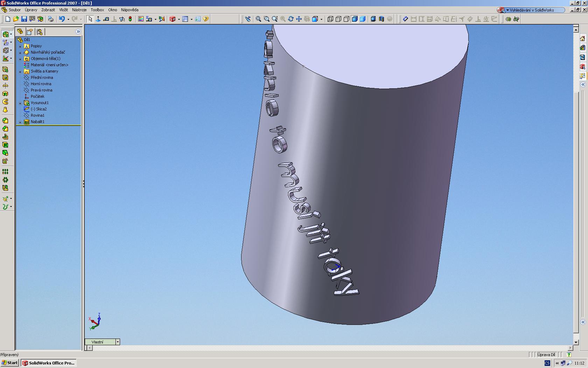This screenshot has width=588, height=368.
Task: Click the Print icon in toolbar
Action: 51,19
